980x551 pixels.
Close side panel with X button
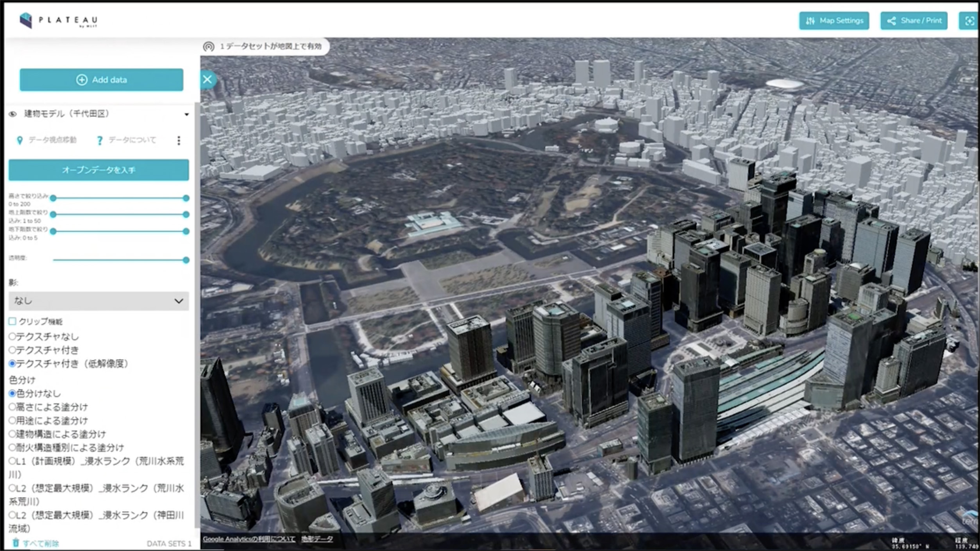(x=207, y=80)
